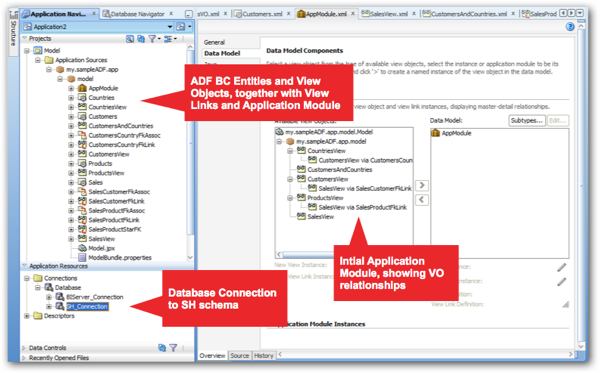The height and width of the screenshot is (373, 600).
Task: Click the shuttle left arrow button
Action: [x=422, y=200]
